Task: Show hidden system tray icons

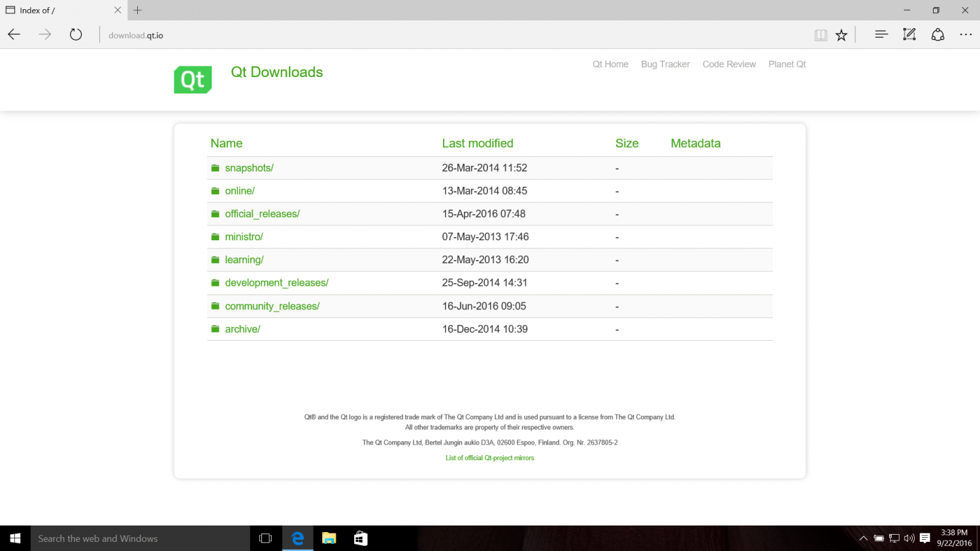Action: 863,539
